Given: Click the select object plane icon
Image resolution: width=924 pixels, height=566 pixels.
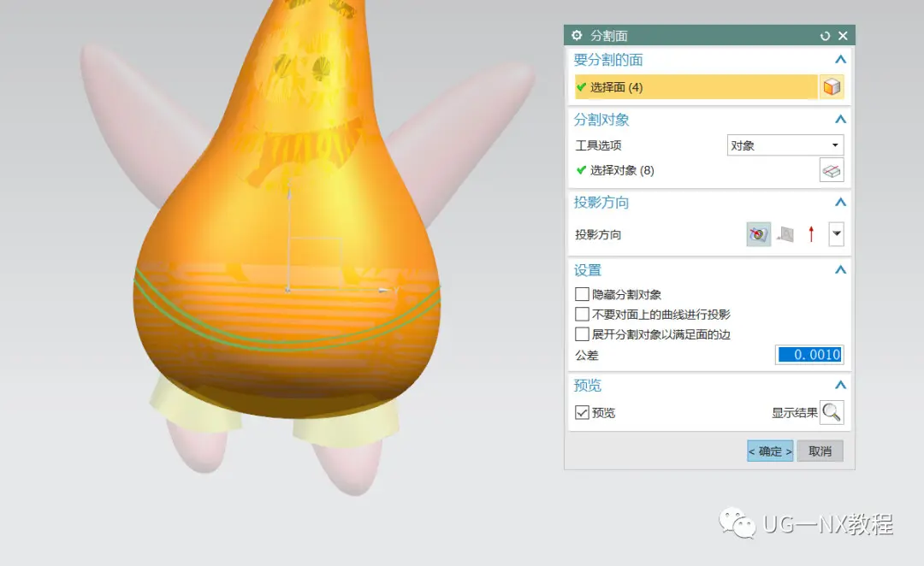Looking at the screenshot, I should coord(832,171).
